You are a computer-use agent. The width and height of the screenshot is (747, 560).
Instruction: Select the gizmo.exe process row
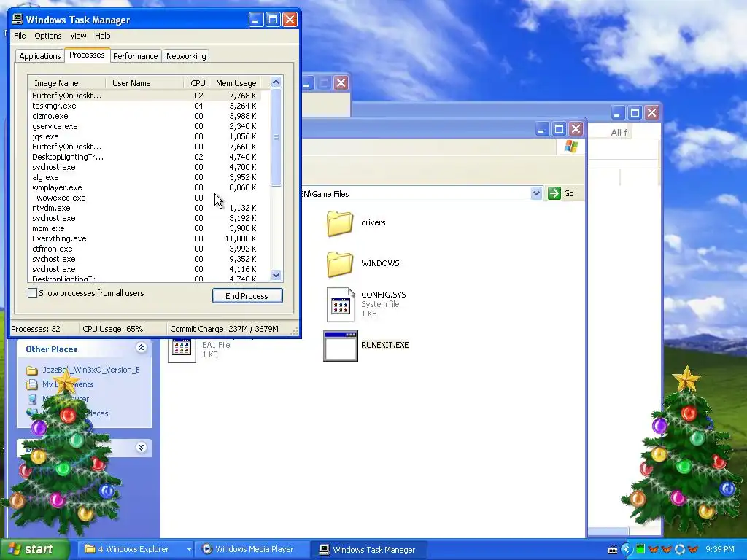click(x=144, y=116)
